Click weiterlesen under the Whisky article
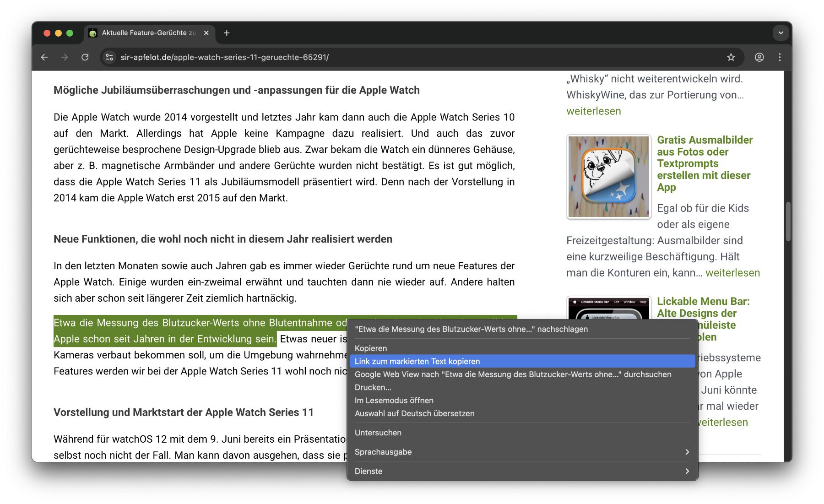 [593, 111]
